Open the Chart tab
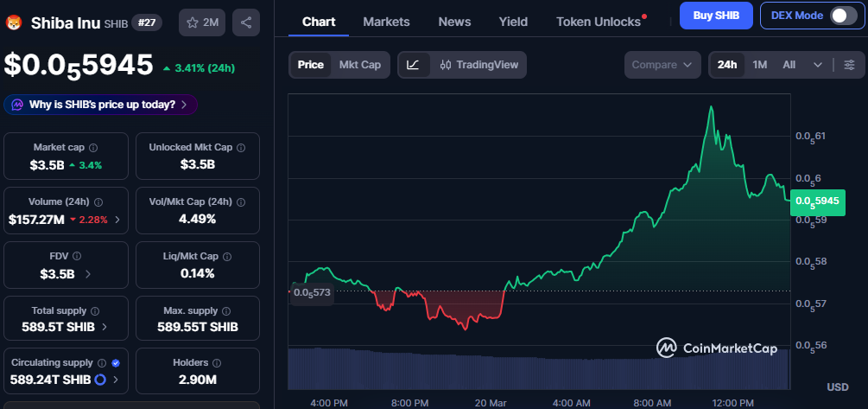 (x=319, y=22)
